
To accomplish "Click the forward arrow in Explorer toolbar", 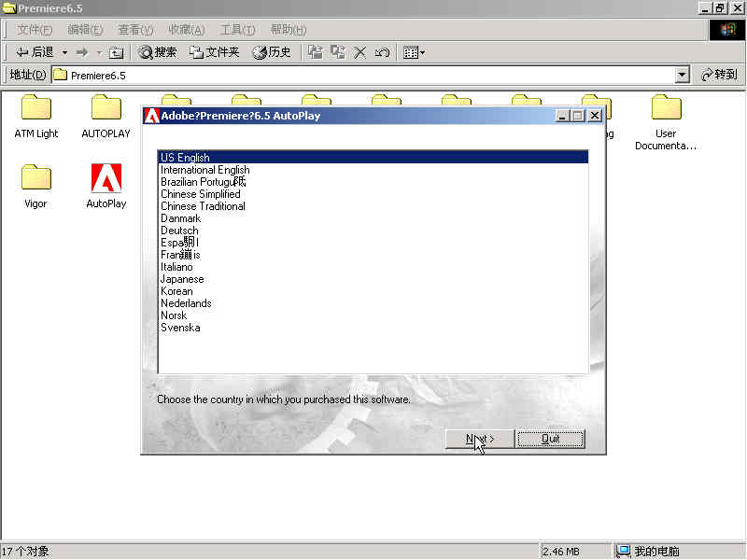I will tap(82, 52).
